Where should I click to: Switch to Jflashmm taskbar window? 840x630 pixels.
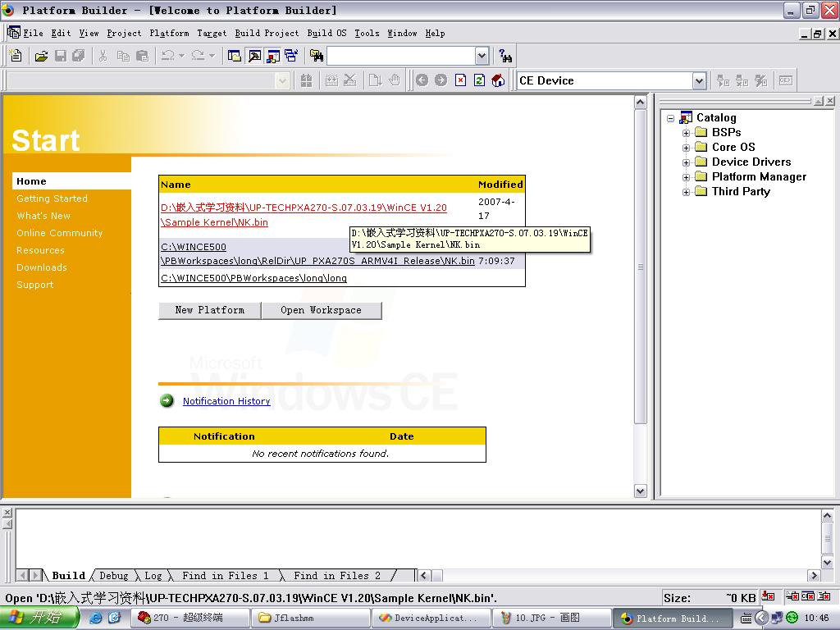pos(311,619)
